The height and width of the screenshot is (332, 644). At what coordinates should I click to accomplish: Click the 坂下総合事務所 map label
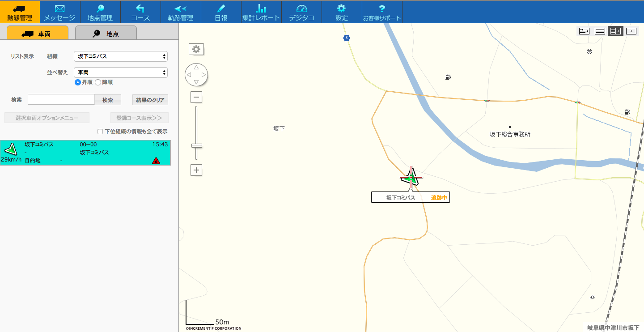(x=510, y=134)
